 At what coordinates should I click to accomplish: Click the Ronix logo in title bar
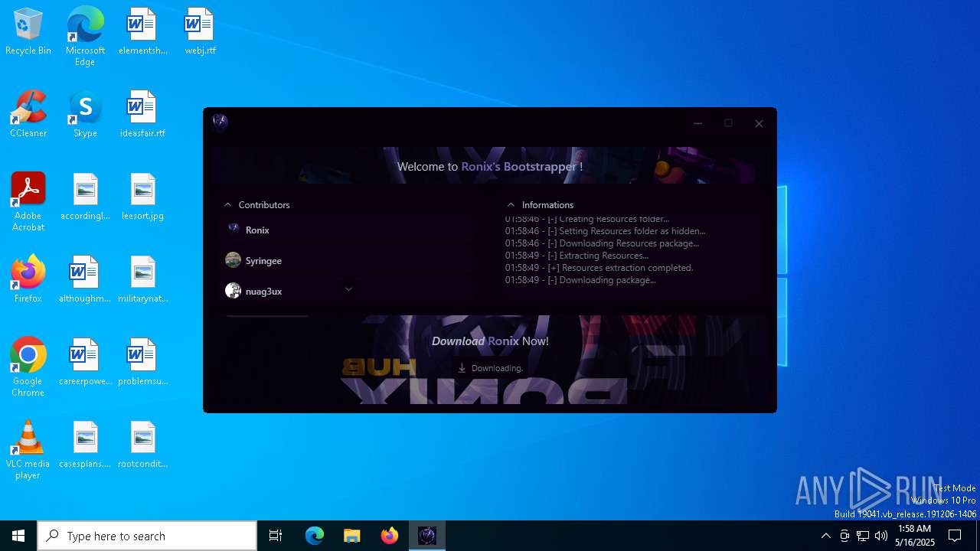[x=220, y=122]
